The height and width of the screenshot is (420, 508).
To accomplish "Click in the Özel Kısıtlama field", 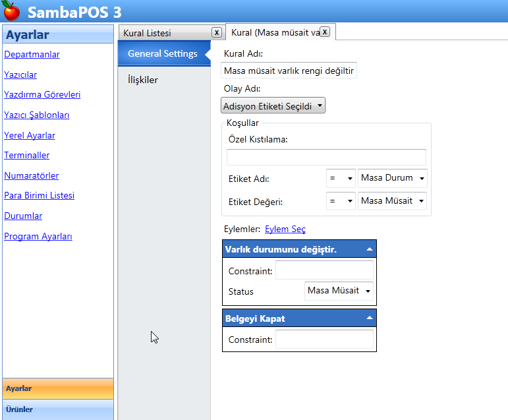I will pyautogui.click(x=326, y=157).
